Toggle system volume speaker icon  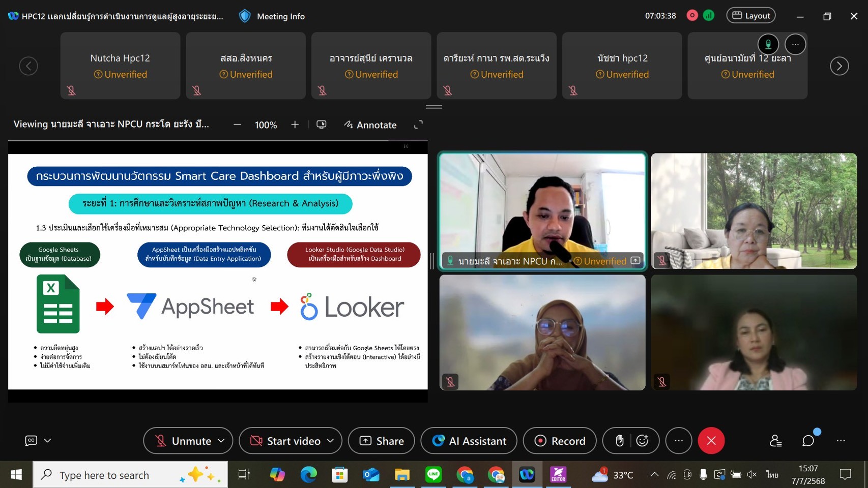click(x=751, y=475)
